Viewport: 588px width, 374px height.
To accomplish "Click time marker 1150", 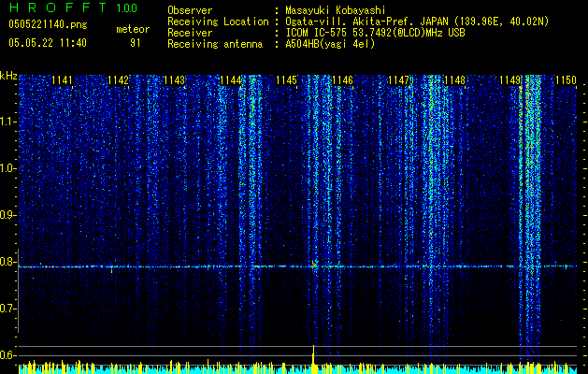I will [x=566, y=80].
